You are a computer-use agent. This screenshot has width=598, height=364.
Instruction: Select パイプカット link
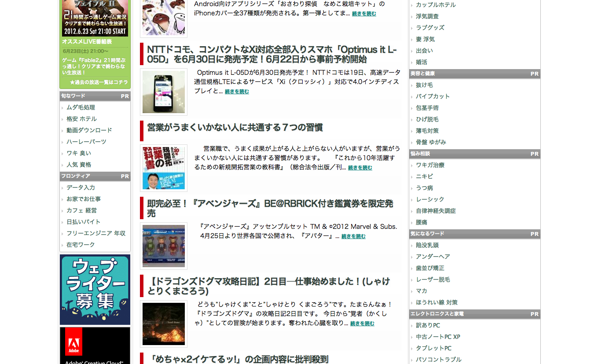[433, 96]
